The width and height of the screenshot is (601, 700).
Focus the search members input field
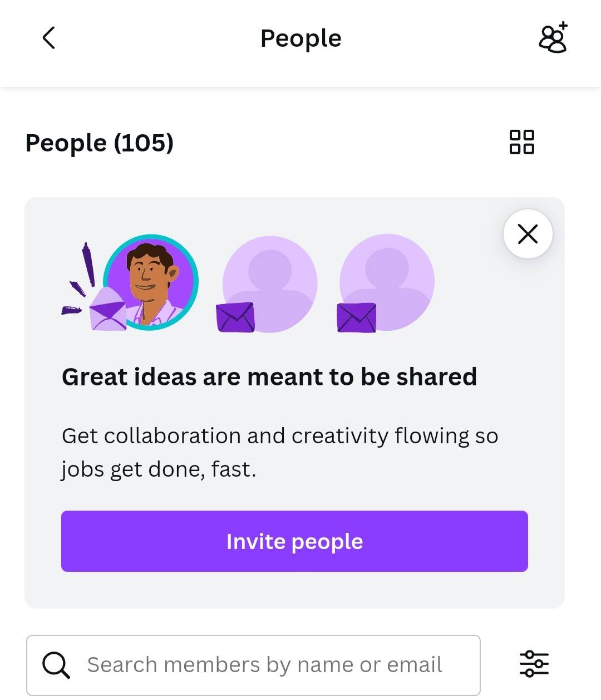264,665
